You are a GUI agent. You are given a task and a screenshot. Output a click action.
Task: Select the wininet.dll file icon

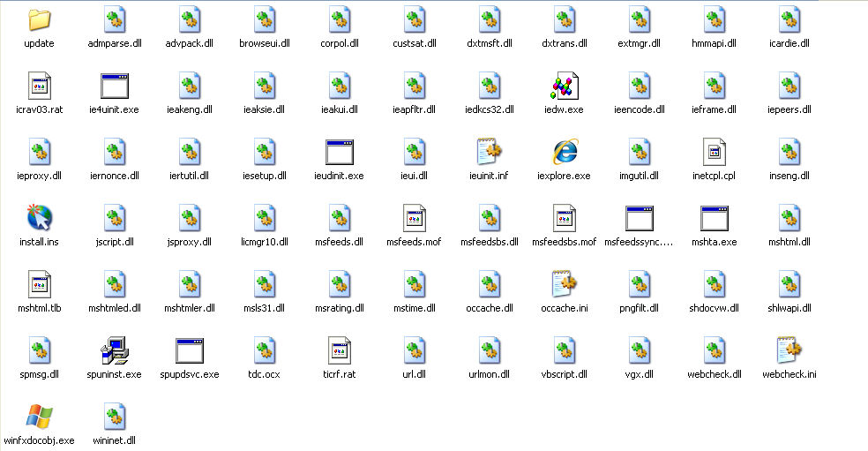pyautogui.click(x=115, y=417)
